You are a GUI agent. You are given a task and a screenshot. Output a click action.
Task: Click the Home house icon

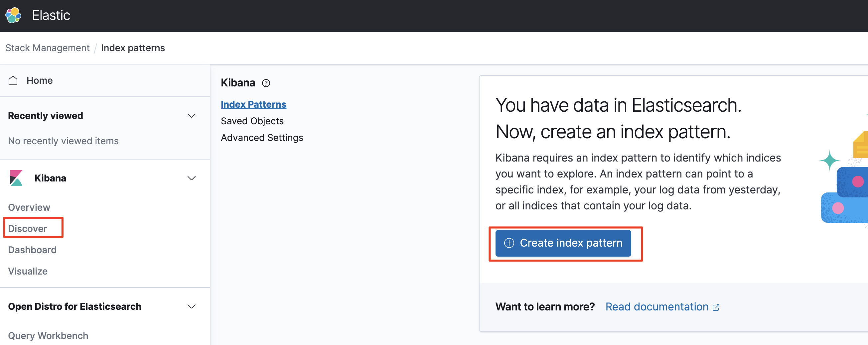click(x=13, y=80)
